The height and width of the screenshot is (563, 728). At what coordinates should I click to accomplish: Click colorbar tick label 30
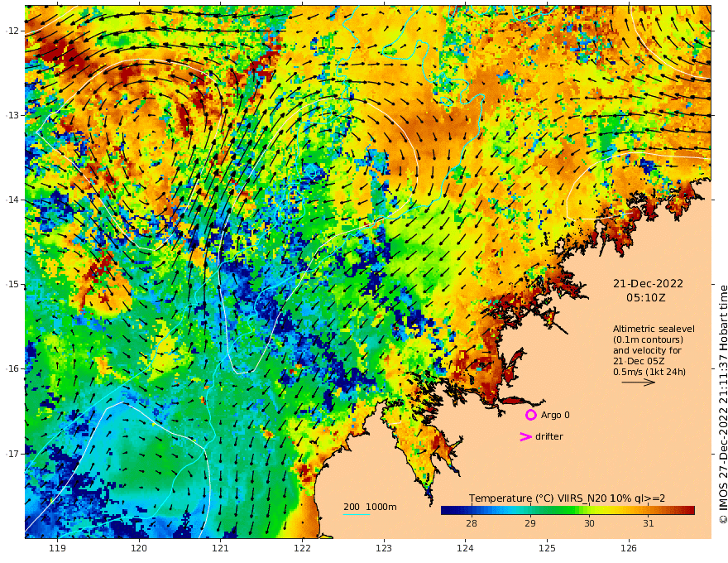589,523
